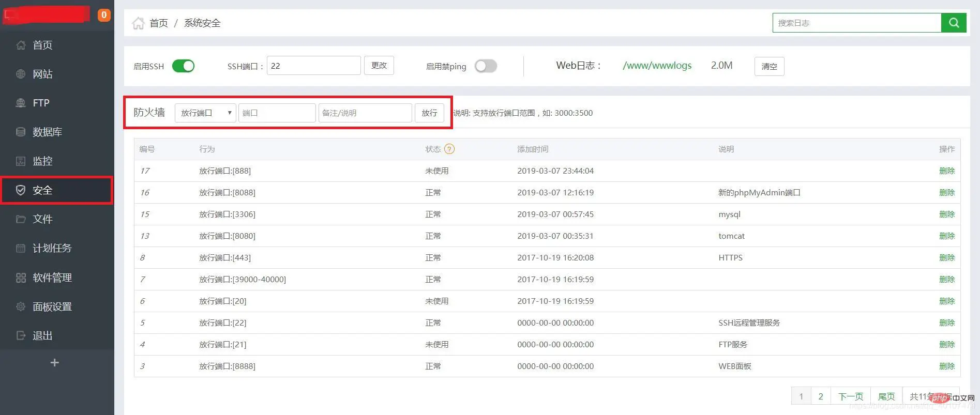Delete the SSH port 22 rule

pyautogui.click(x=947, y=322)
